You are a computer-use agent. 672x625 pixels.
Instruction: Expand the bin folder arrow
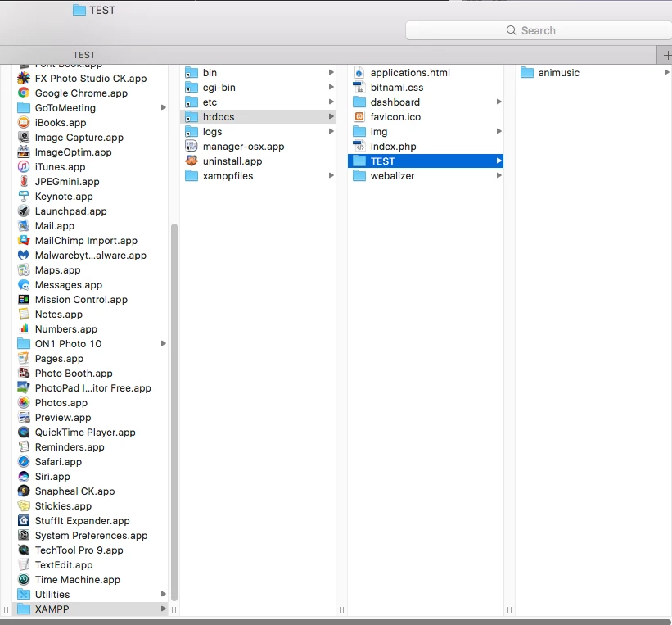point(331,72)
